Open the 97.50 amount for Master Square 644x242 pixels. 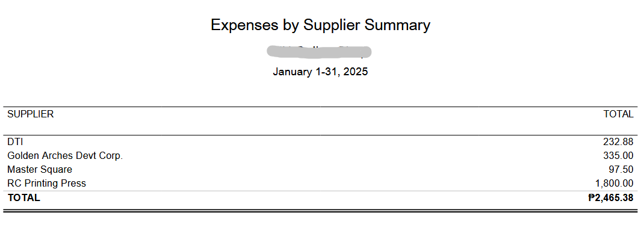[621, 170]
